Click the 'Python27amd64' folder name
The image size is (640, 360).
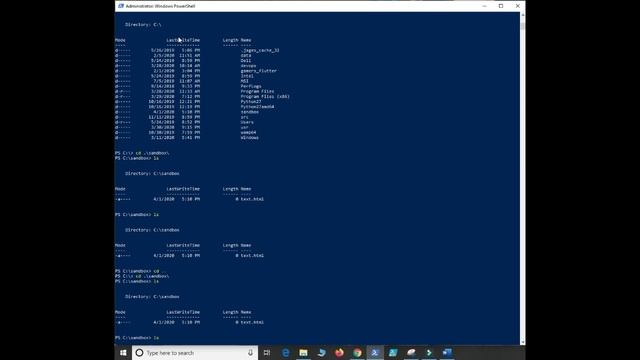(x=257, y=107)
